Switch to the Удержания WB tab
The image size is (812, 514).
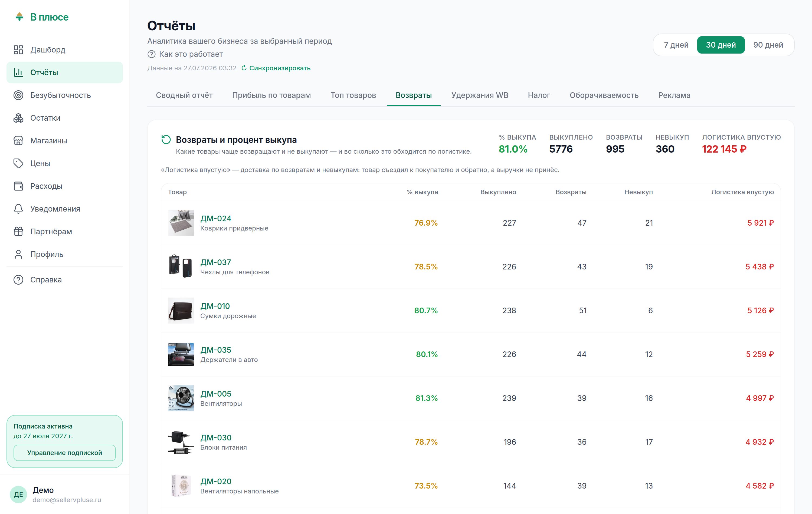(x=480, y=95)
